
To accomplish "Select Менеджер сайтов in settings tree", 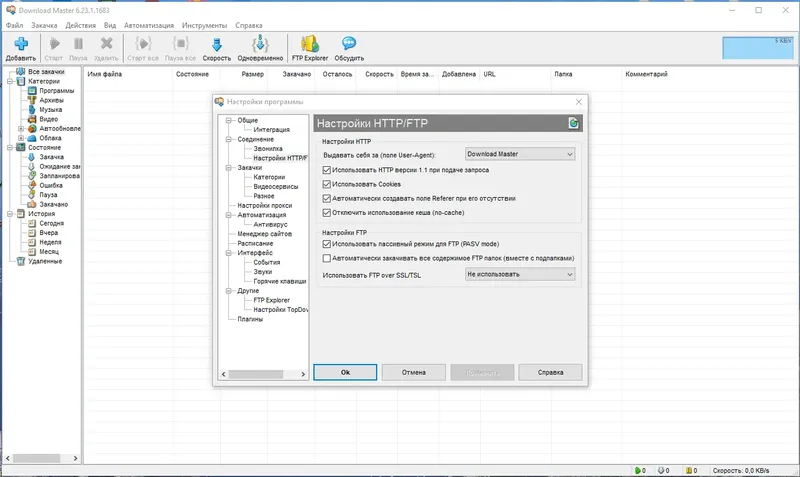I will coord(264,234).
